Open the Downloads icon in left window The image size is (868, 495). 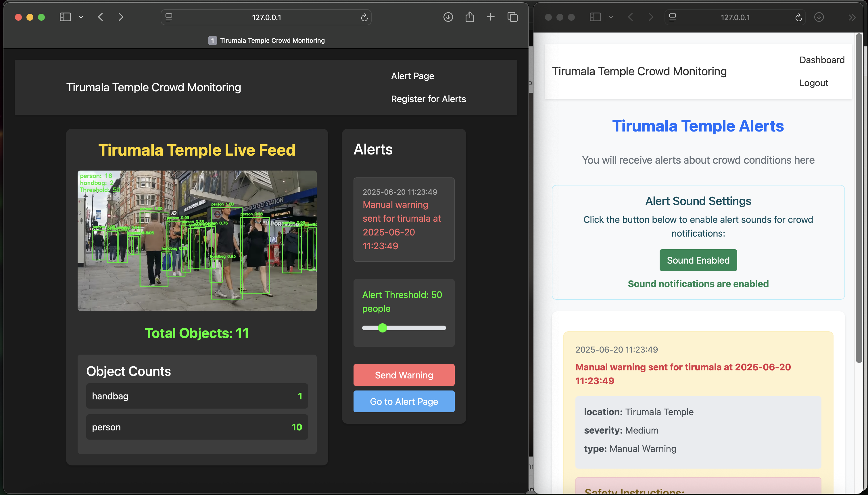[x=448, y=17]
